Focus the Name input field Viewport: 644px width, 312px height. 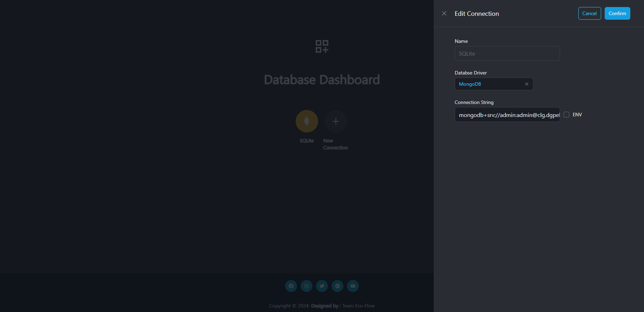[507, 53]
